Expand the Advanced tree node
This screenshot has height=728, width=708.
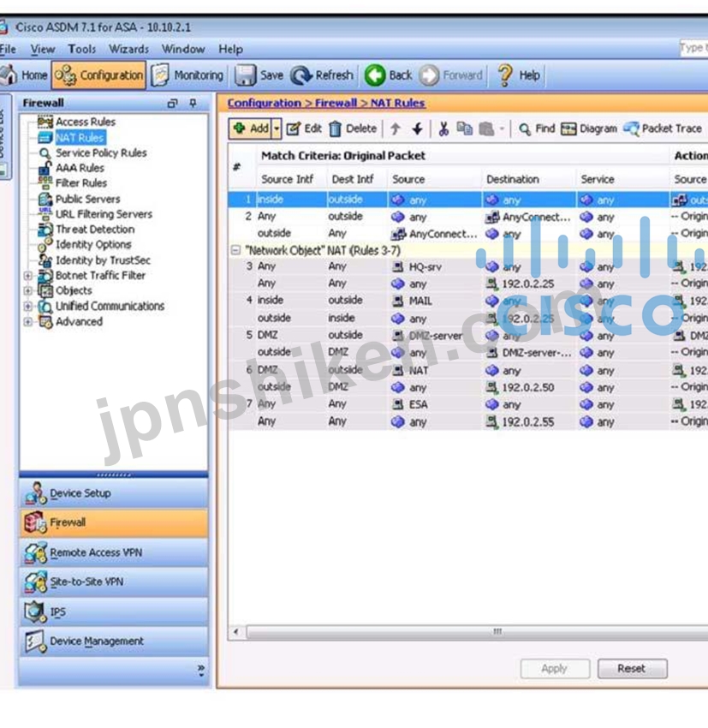28,322
